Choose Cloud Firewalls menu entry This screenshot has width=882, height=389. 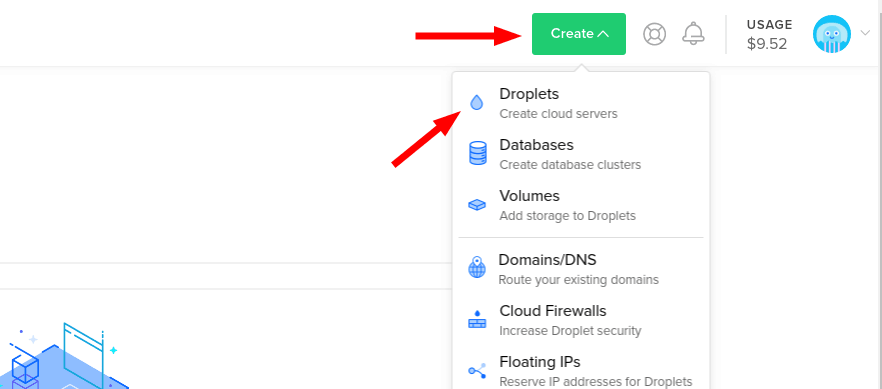[x=580, y=320]
